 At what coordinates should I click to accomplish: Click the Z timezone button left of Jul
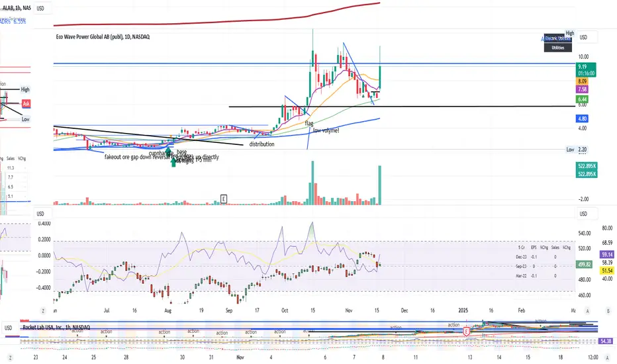click(x=43, y=311)
